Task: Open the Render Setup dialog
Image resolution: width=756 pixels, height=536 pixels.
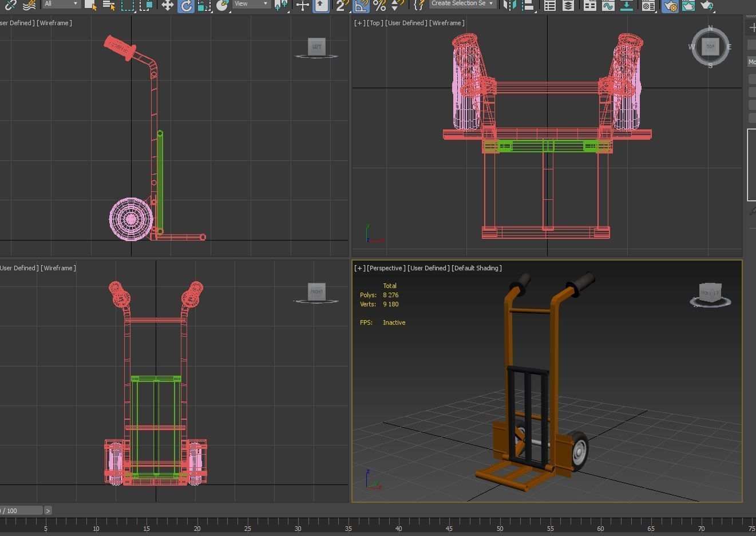Action: (x=670, y=5)
